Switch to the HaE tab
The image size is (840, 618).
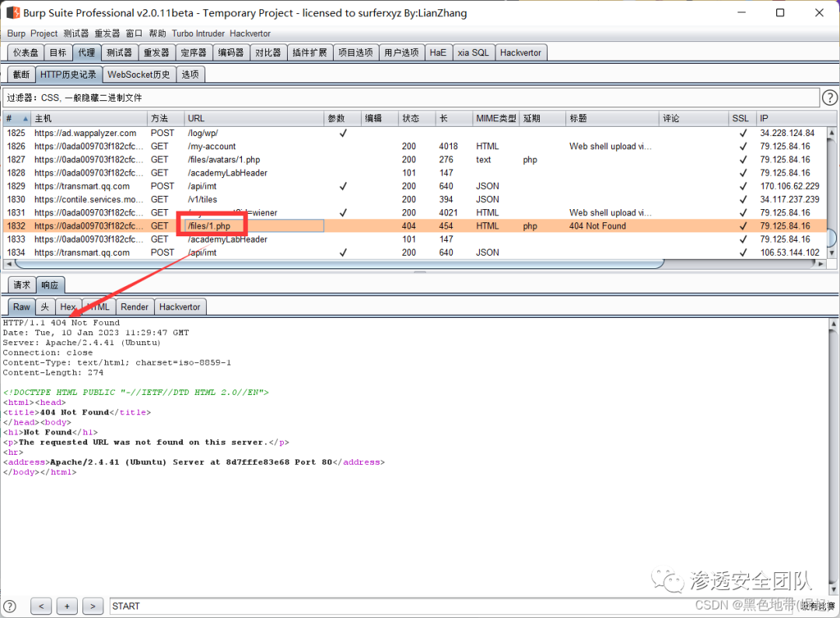[438, 53]
